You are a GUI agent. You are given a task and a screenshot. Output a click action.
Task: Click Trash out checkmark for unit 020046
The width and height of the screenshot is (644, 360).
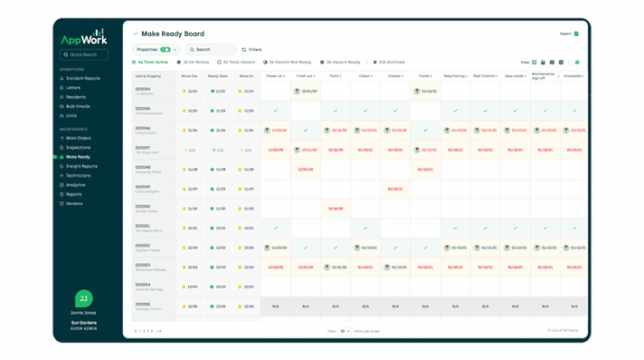pos(305,130)
